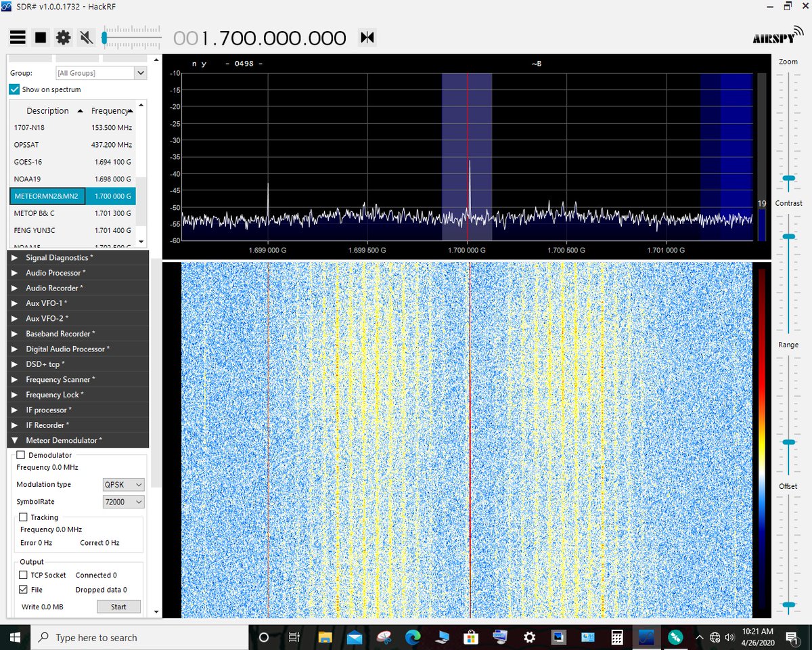Expand the Audio Recorder panel
812x650 pixels.
(78, 288)
